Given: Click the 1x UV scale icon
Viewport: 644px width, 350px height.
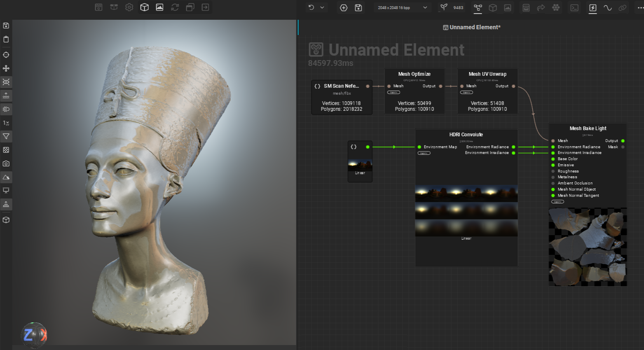Looking at the screenshot, I should click(6, 123).
